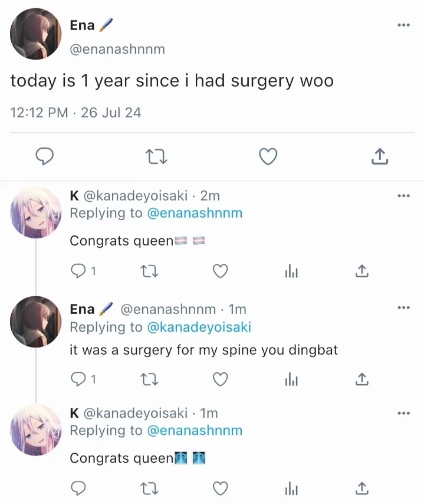Screen dimensions: 424x504
Task: Open more options on K's first reply
Action: 403,195
